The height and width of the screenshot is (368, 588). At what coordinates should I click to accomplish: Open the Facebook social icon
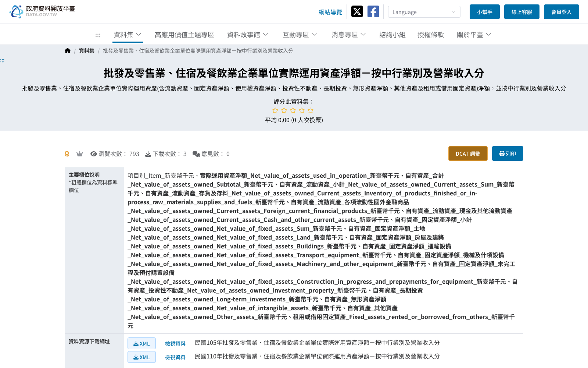point(373,11)
